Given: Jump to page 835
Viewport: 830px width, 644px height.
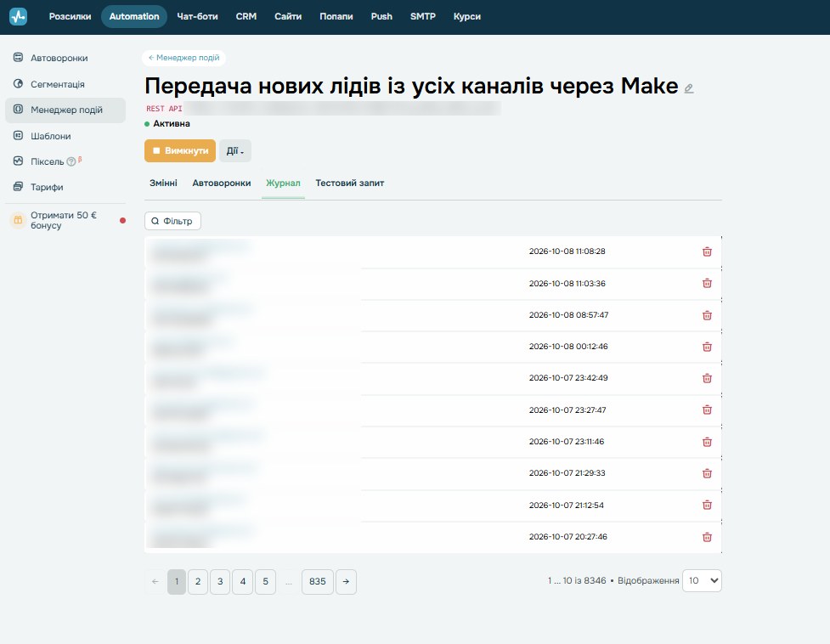Looking at the screenshot, I should point(318,582).
